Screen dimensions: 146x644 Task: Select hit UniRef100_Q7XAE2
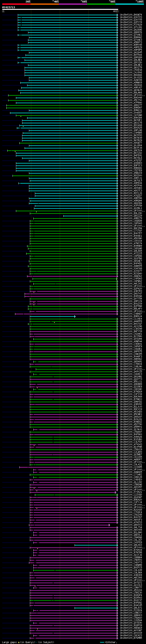tap(131, 35)
